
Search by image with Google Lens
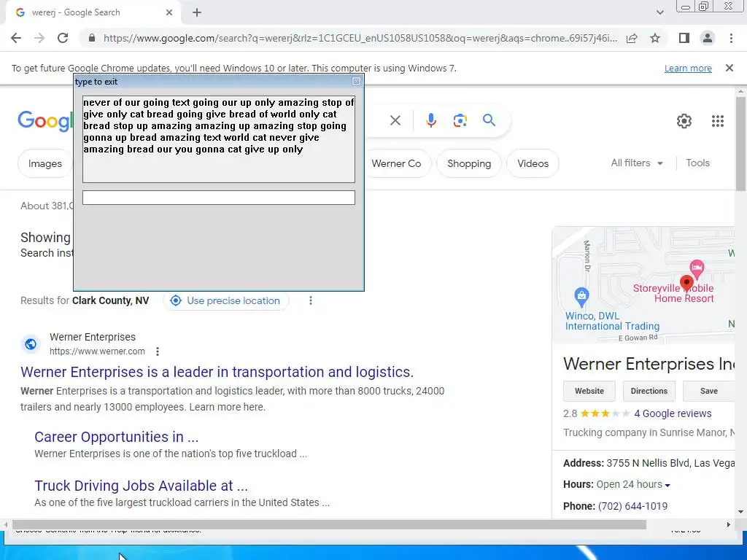coord(460,120)
